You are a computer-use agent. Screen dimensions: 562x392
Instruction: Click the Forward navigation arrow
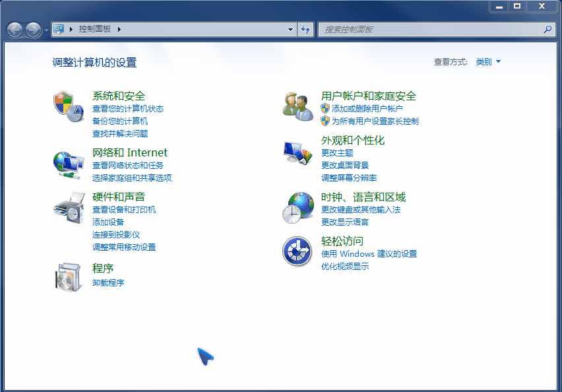34,30
